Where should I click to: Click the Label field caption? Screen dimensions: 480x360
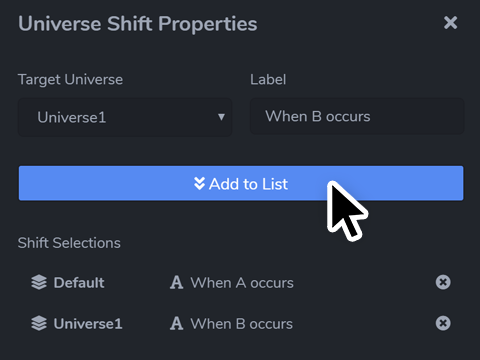268,80
